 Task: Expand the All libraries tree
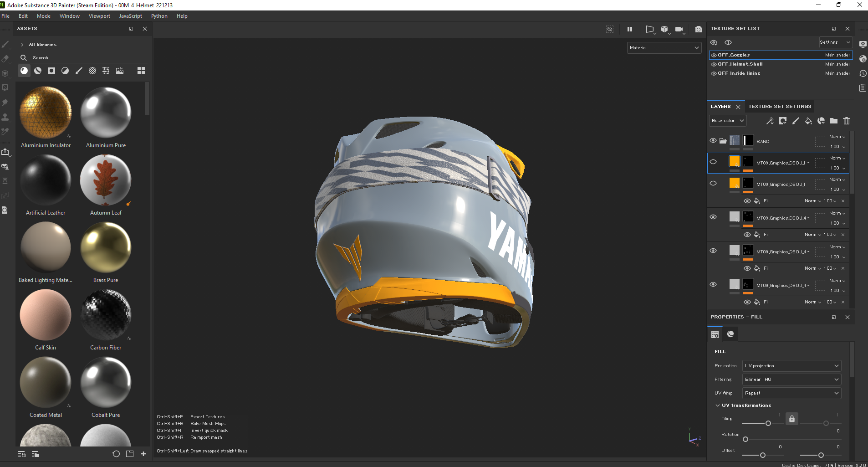22,45
